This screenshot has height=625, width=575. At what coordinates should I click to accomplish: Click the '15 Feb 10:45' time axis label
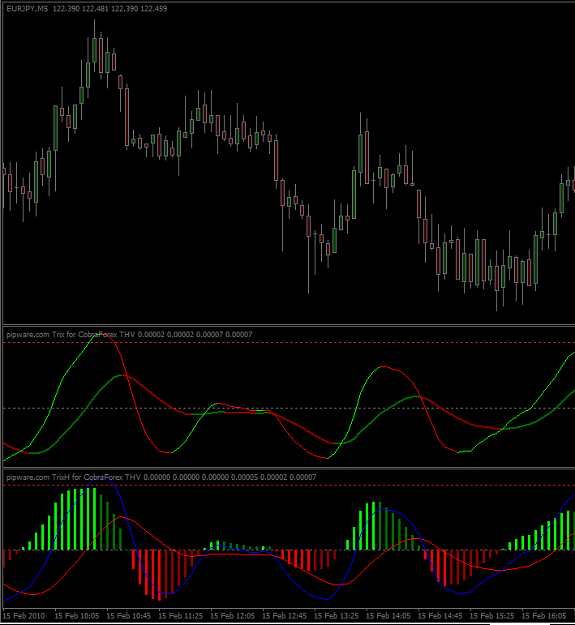[x=128, y=616]
